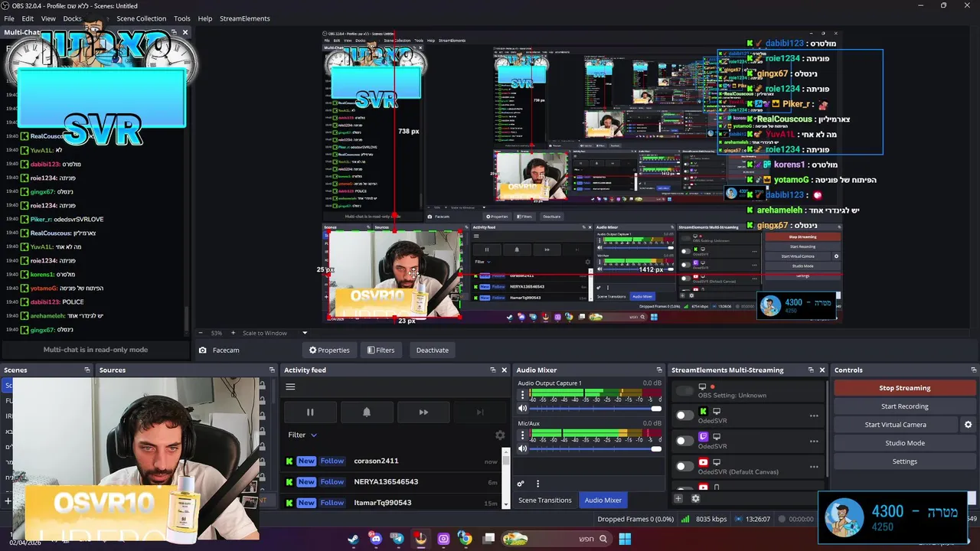Image resolution: width=980 pixels, height=551 pixels.
Task: Click Start Virtual Camera button
Action: pyautogui.click(x=895, y=425)
